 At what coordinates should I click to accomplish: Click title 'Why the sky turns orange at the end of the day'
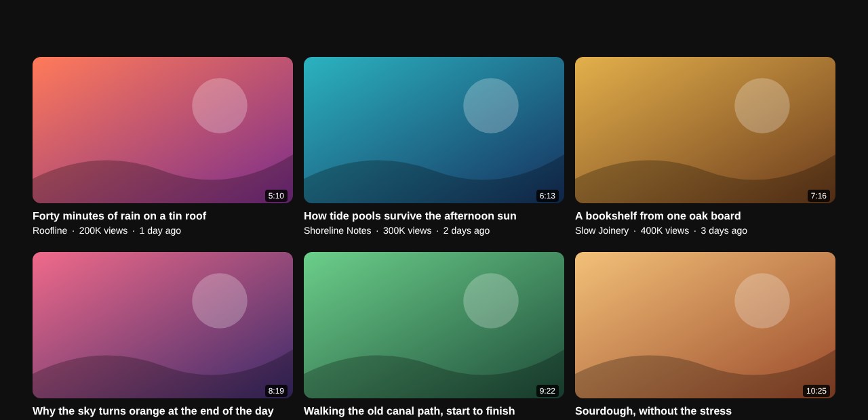click(153, 411)
